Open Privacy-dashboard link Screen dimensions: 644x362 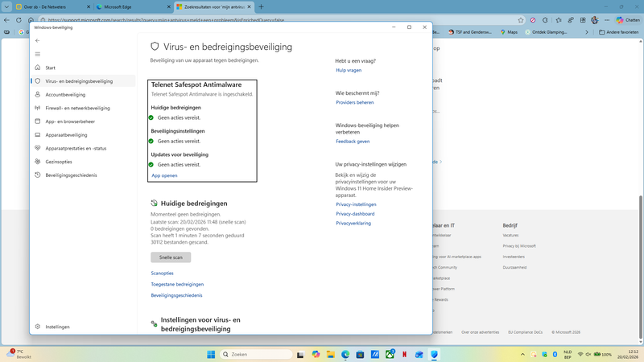click(x=355, y=214)
